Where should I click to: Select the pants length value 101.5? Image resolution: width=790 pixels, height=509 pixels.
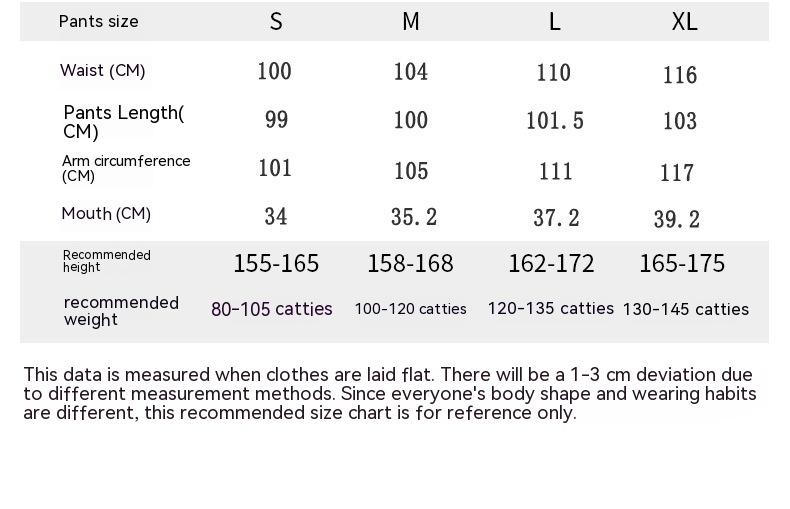[x=555, y=121]
